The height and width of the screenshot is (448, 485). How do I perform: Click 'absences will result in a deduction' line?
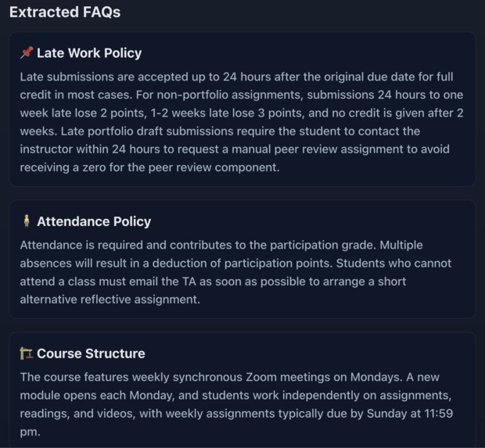click(x=235, y=263)
